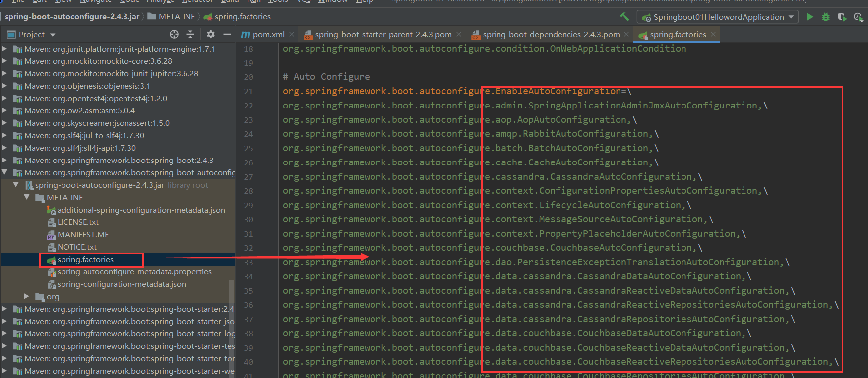Click the MANIFEST.MF file icon
This screenshot has height=378, width=868.
click(52, 235)
